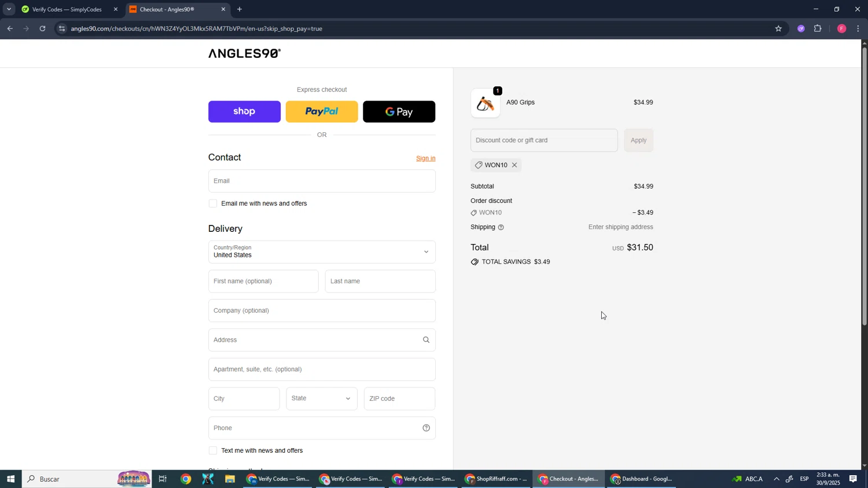
Task: Expand the State dropdown
Action: 321,399
